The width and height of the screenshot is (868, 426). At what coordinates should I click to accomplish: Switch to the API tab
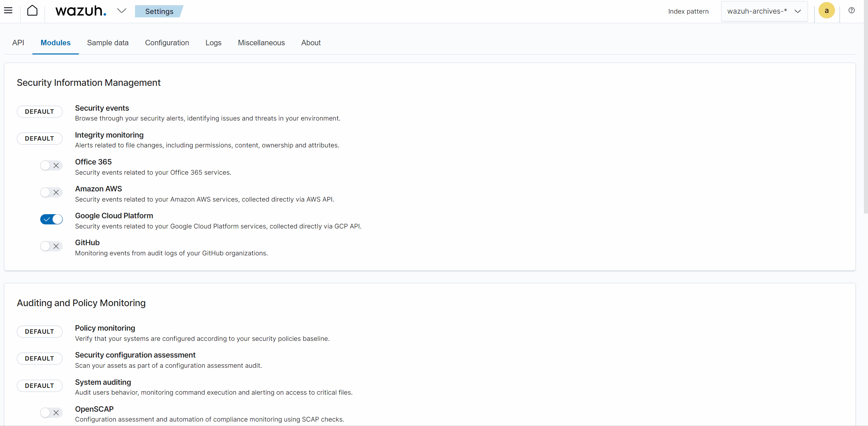click(x=18, y=43)
